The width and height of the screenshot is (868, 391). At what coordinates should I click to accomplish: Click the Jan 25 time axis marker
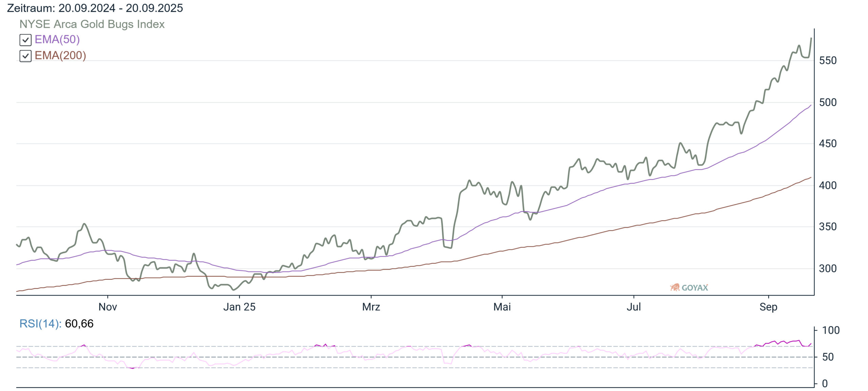[239, 307]
